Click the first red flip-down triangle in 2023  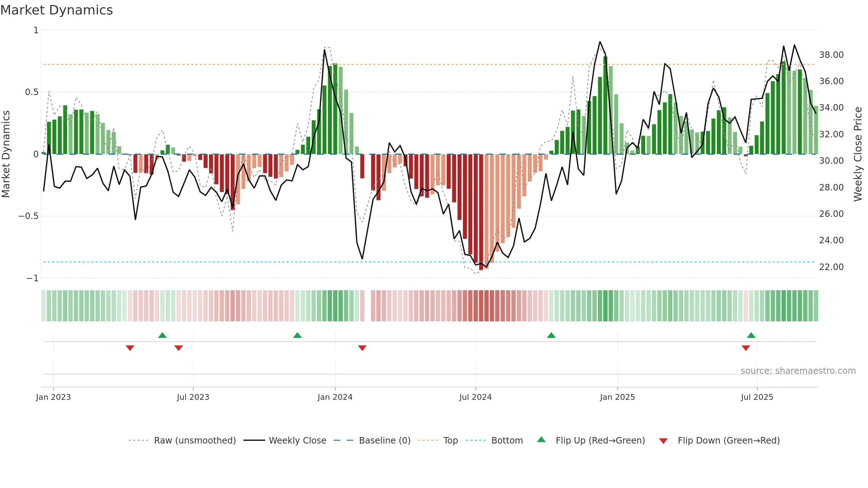130,348
